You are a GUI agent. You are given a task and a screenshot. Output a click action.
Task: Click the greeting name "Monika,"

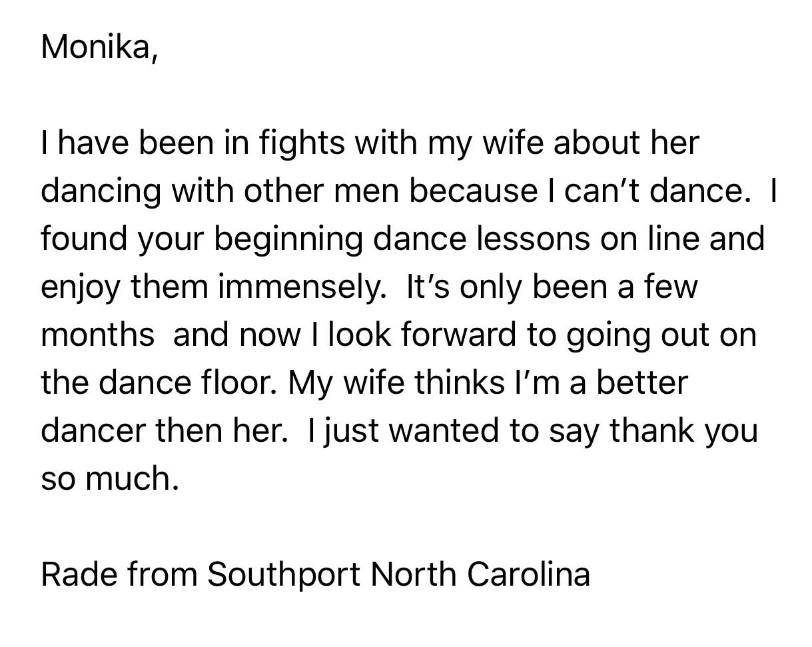pos(99,47)
